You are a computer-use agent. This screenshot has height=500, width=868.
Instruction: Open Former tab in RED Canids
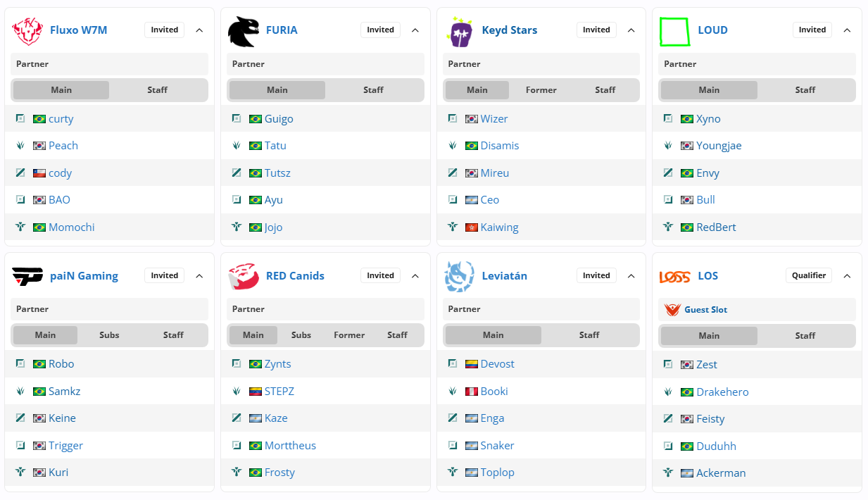click(x=349, y=335)
